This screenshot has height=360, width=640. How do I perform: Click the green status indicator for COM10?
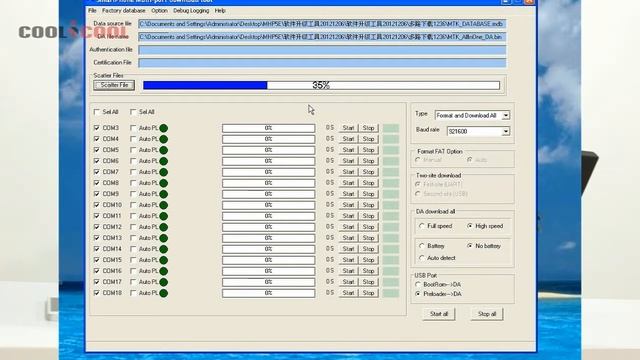[164, 205]
